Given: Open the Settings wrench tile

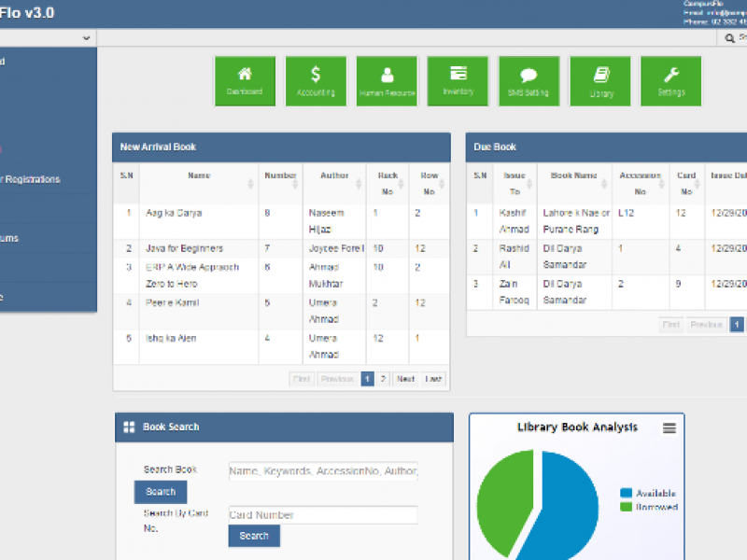Looking at the screenshot, I should click(x=670, y=81).
